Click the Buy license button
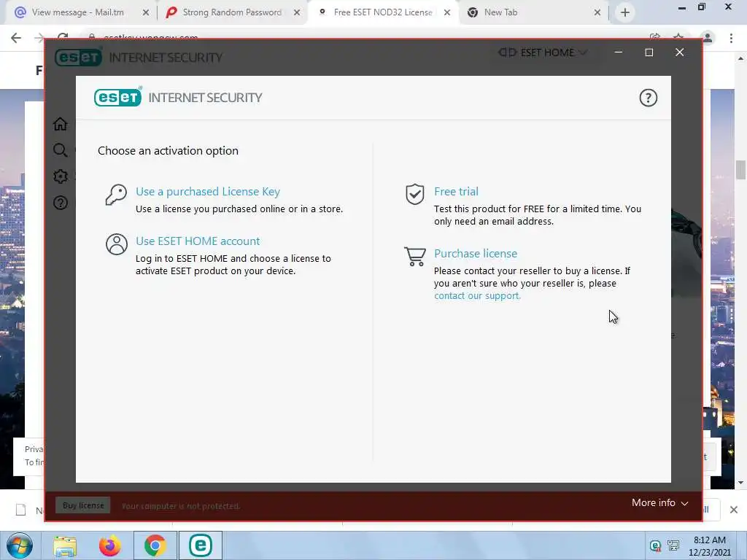 click(x=83, y=505)
